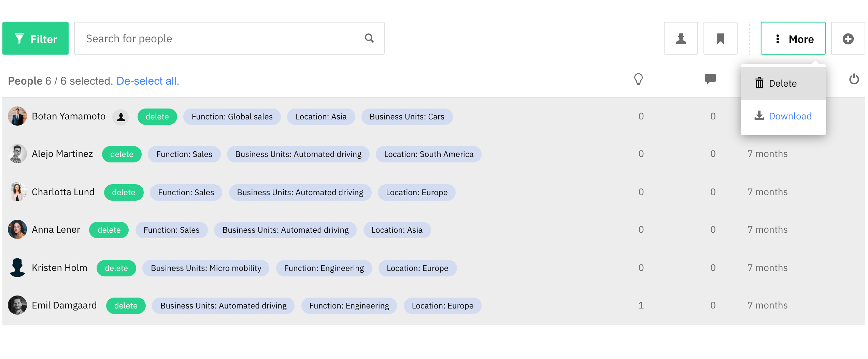The height and width of the screenshot is (359, 868).
Task: Click Function: Sales tag for Anna Lener
Action: point(171,230)
